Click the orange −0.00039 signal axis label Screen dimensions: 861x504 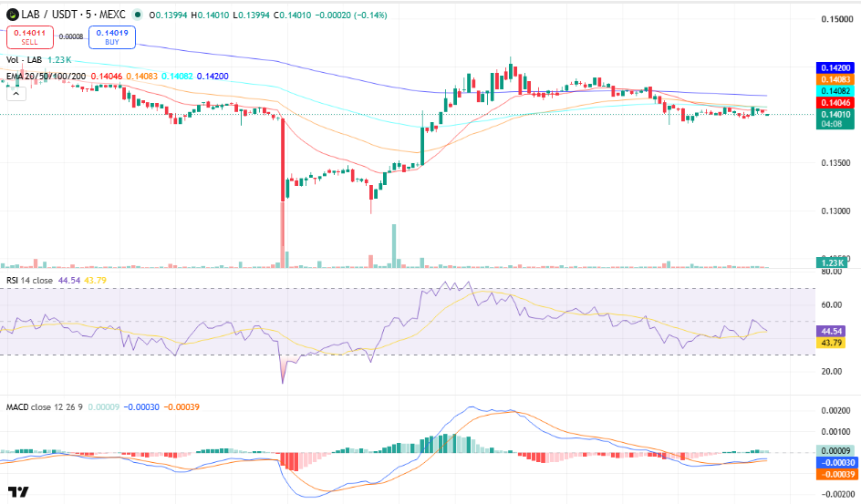coord(835,474)
